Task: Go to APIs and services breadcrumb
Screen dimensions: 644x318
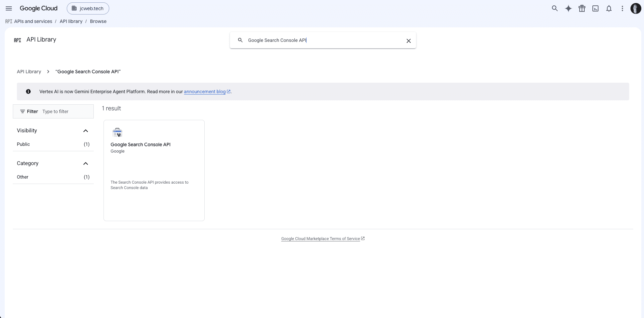Action: pos(33,21)
